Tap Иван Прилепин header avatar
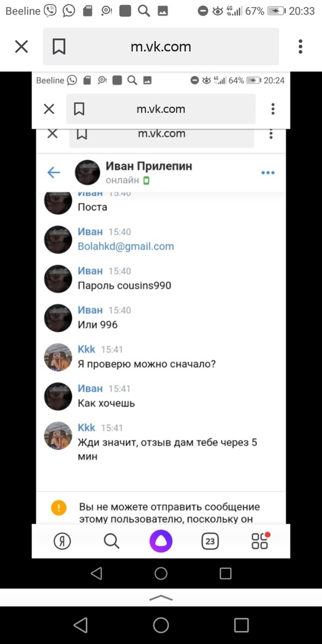The image size is (322, 644). coord(88,172)
